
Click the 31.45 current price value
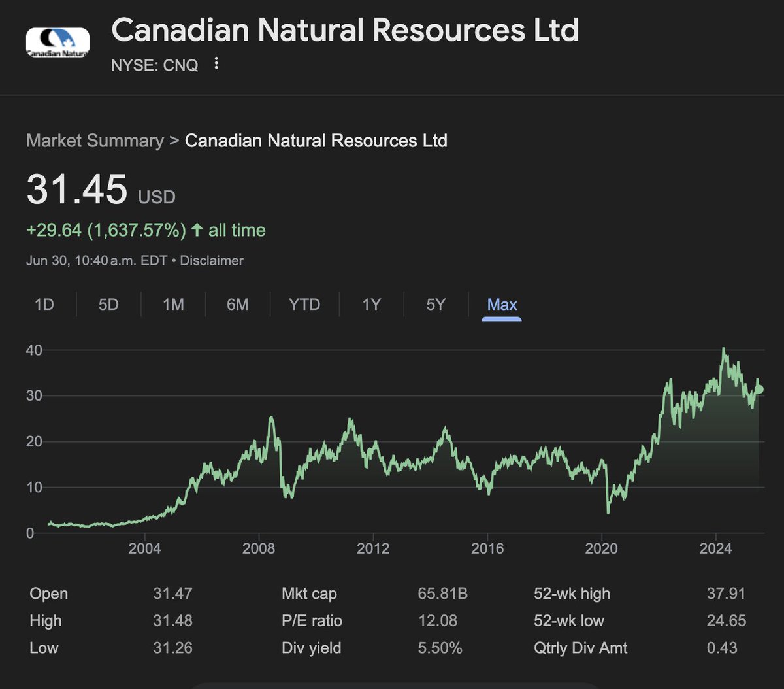point(76,189)
